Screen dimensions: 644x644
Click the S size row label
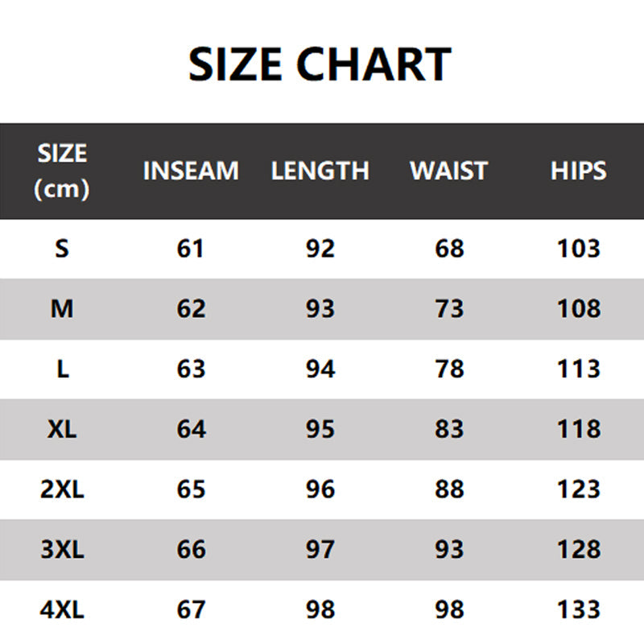(62, 248)
